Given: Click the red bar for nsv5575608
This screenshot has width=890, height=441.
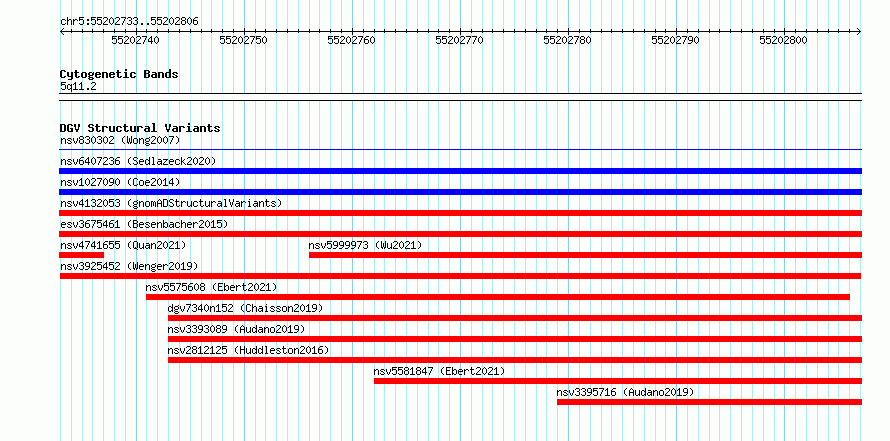Looking at the screenshot, I should tap(498, 297).
